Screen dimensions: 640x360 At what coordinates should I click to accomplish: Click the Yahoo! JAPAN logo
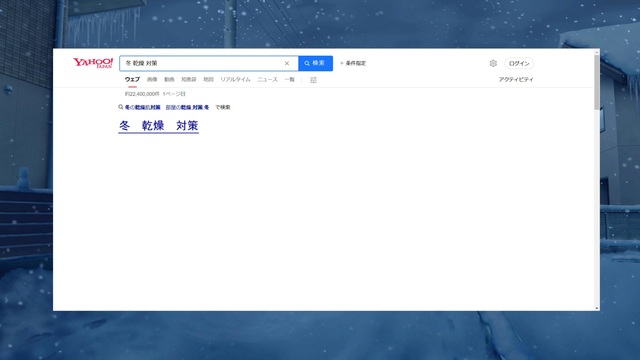[x=93, y=63]
